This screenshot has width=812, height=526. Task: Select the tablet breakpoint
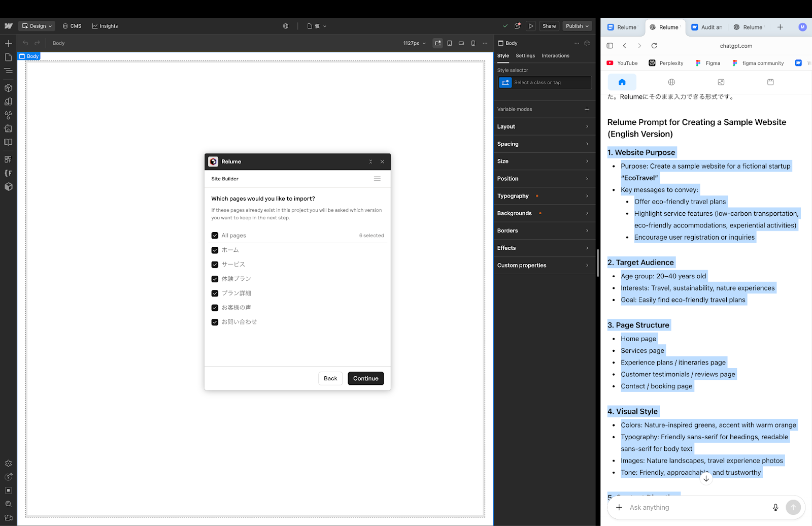(x=450, y=43)
